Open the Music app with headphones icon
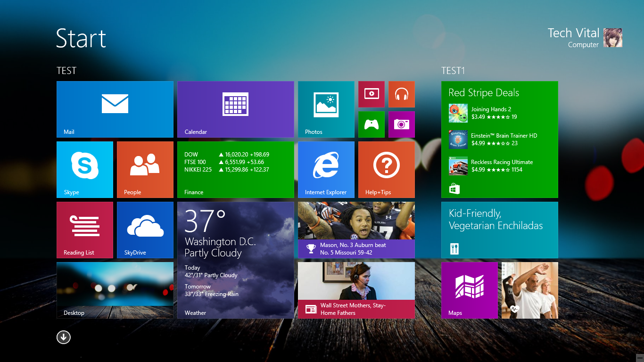Viewport: 644px width, 362px height. pyautogui.click(x=401, y=94)
